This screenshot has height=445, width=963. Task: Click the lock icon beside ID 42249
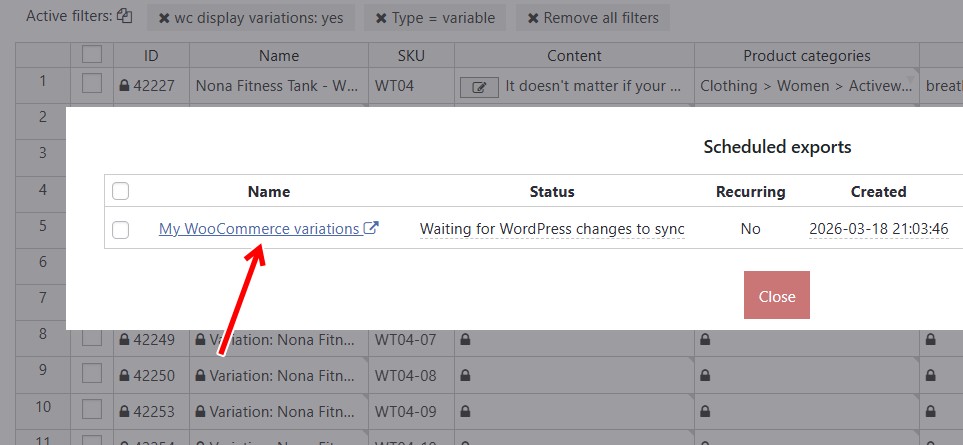tap(124, 340)
